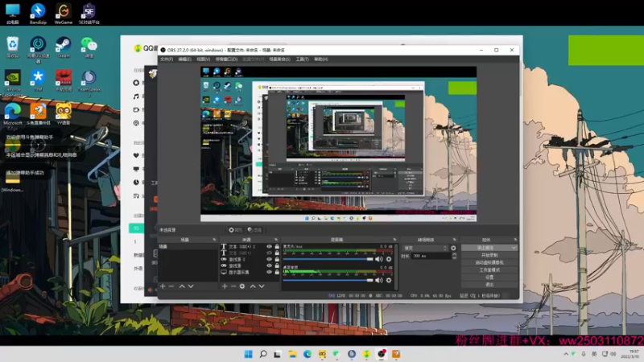Screen dimensions: 644x362
Task: Step the transition duration value
Action: [x=454, y=256]
